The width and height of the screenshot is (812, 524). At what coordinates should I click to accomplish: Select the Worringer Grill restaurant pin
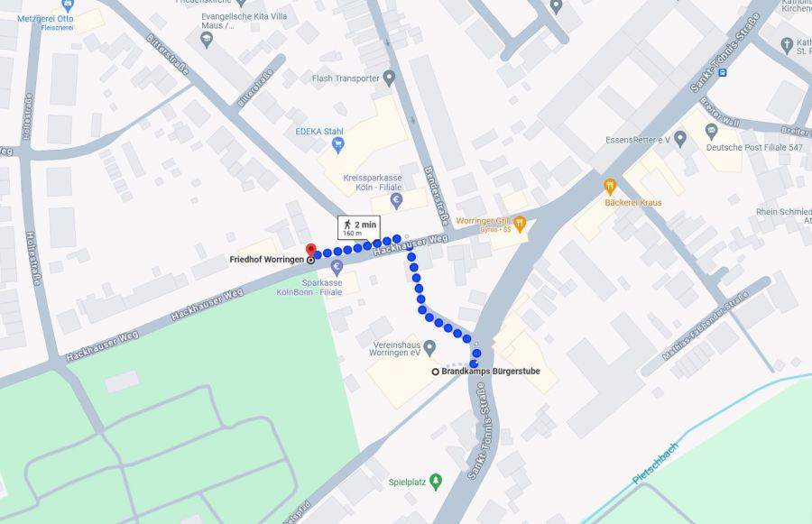(520, 225)
